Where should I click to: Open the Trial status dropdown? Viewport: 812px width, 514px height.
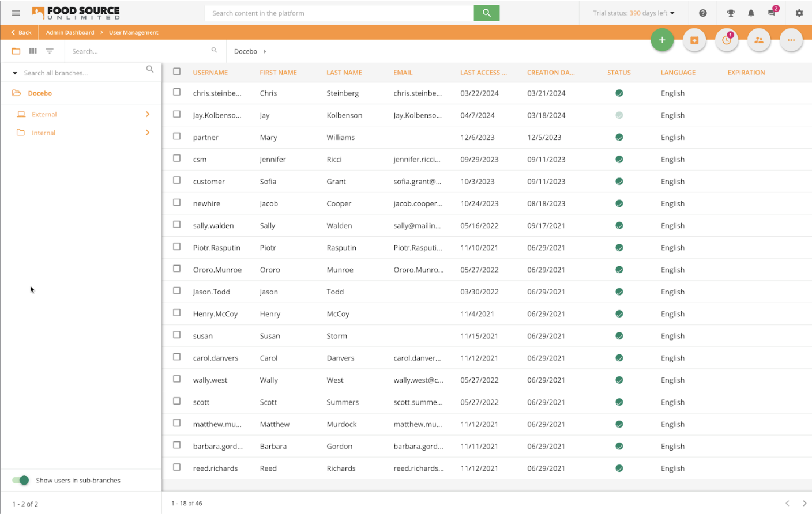(x=634, y=13)
